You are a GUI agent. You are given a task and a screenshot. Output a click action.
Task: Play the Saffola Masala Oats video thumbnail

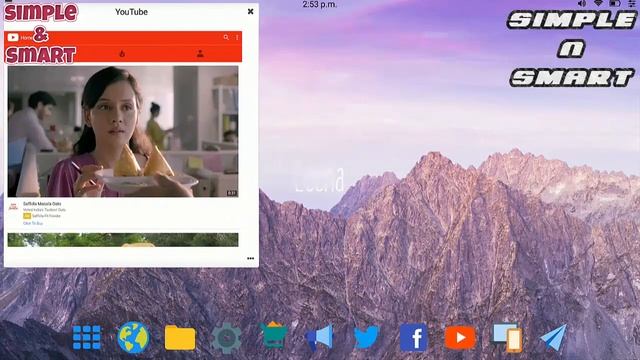[x=123, y=131]
